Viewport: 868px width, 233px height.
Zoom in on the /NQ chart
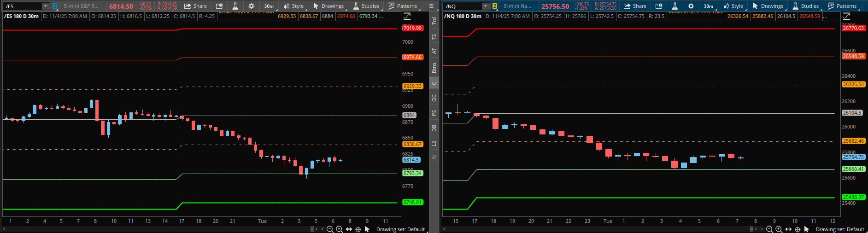[x=779, y=229]
